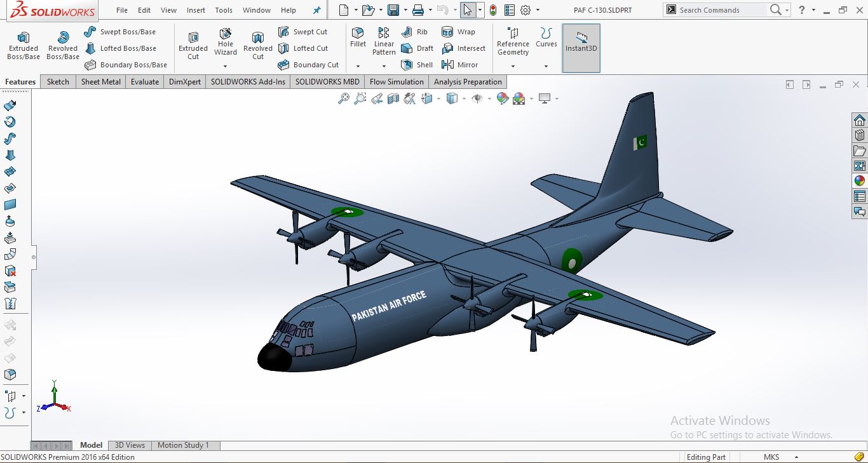The height and width of the screenshot is (463, 868).
Task: Click in the Search Commands field
Action: tap(722, 10)
